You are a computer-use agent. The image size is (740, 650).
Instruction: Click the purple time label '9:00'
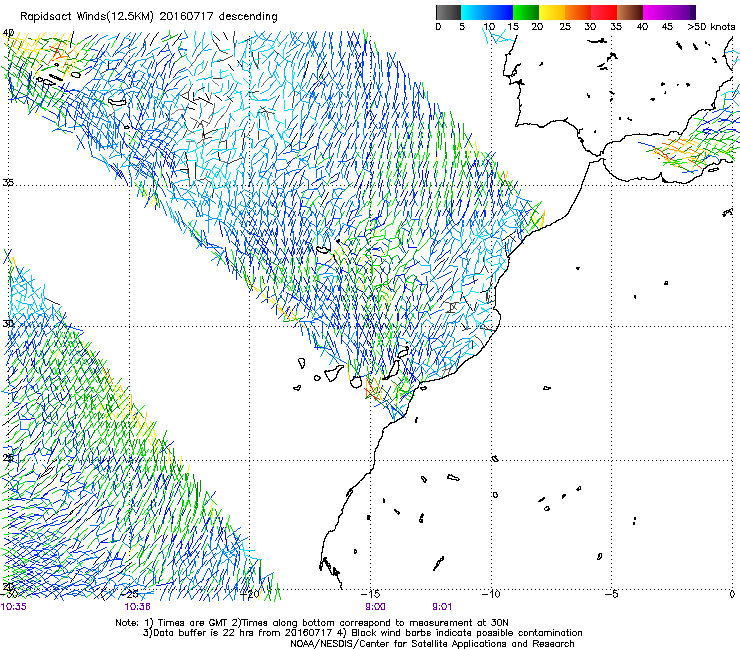[x=376, y=607]
